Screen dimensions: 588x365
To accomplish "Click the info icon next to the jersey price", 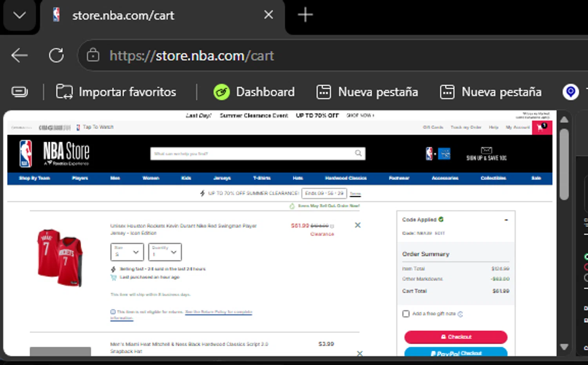I will (332, 226).
